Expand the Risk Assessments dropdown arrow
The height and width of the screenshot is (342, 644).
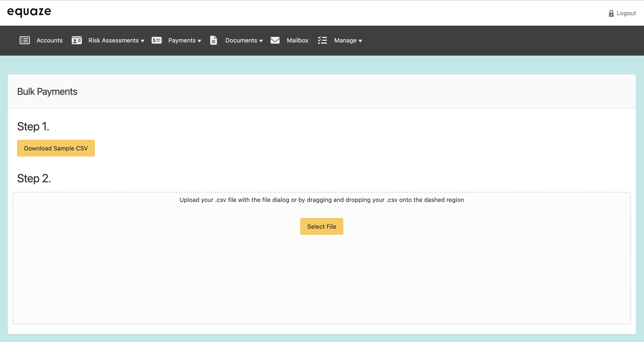tap(142, 41)
